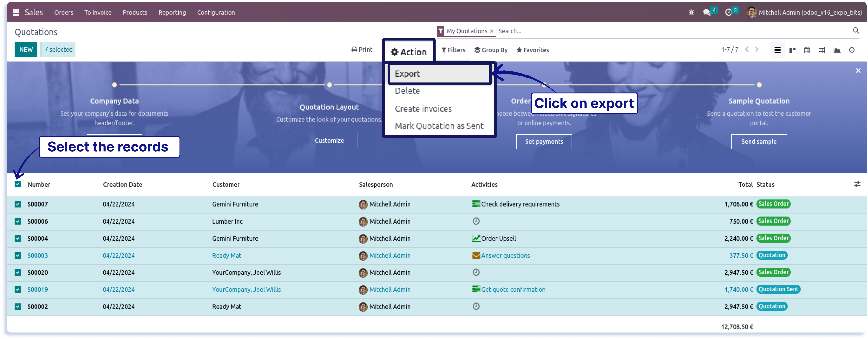868x339 pixels.
Task: Click the NEW button
Action: 26,50
